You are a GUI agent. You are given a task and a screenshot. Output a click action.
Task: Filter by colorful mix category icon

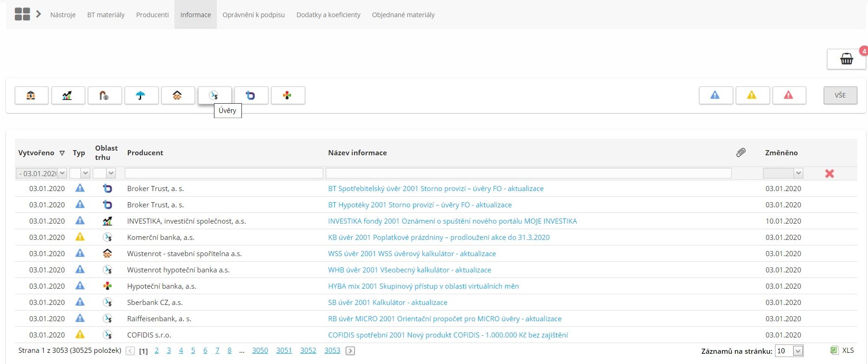tap(288, 95)
